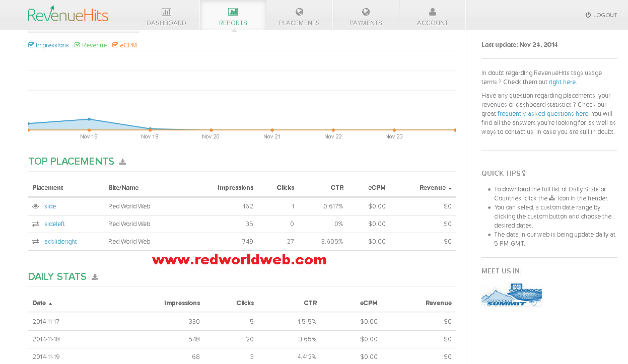Click the 3.605% CTR value
The image size is (628, 364).
click(332, 242)
